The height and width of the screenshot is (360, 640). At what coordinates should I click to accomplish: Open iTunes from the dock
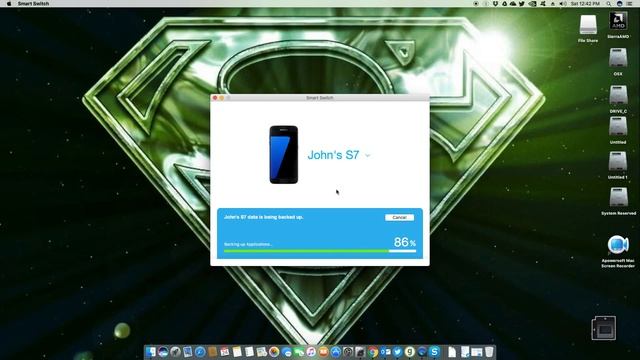click(311, 351)
